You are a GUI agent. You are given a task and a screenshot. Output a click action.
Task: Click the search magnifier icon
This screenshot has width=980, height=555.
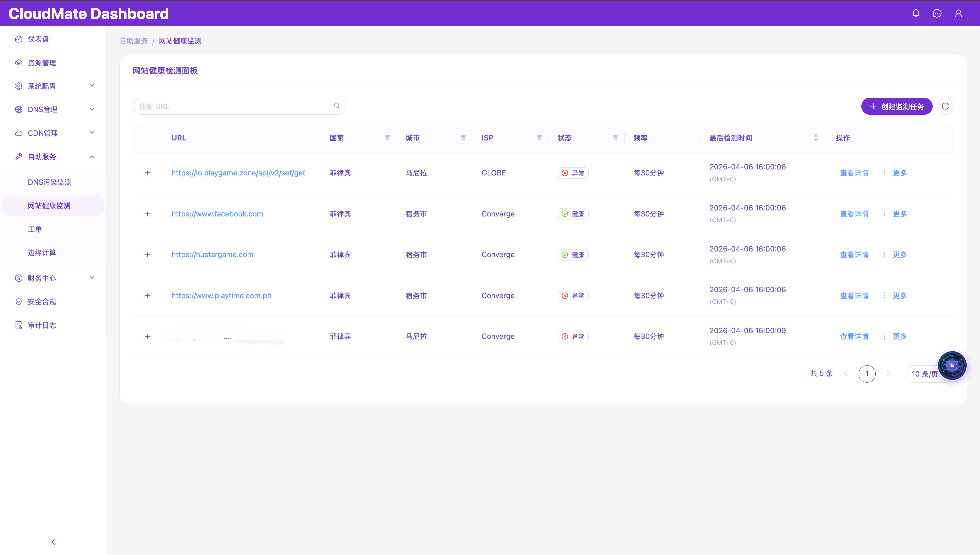click(x=337, y=106)
